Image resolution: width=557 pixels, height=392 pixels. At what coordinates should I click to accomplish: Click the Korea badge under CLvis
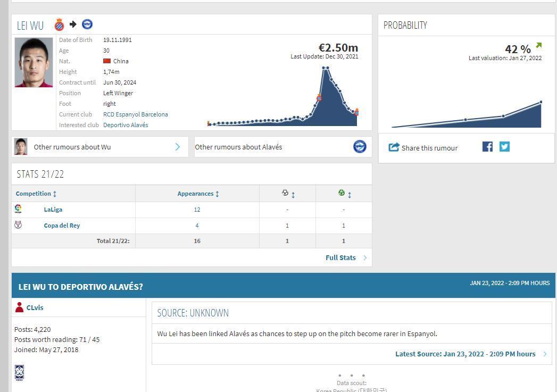20,373
